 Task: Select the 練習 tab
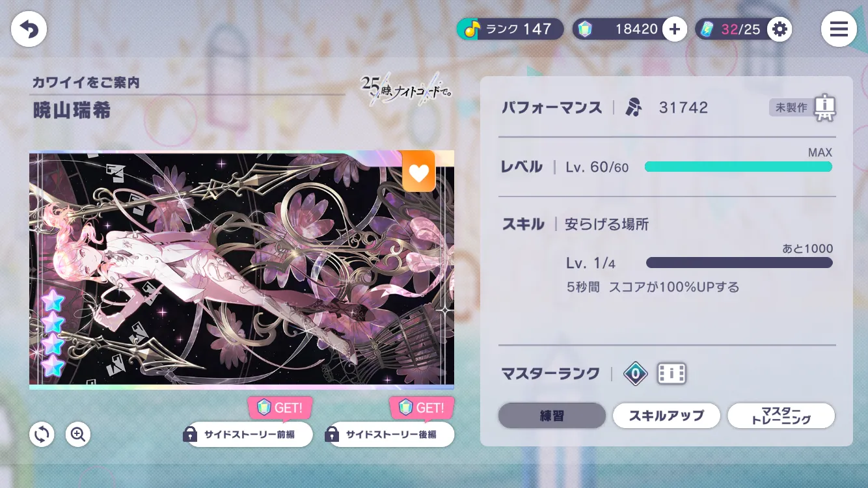click(552, 416)
